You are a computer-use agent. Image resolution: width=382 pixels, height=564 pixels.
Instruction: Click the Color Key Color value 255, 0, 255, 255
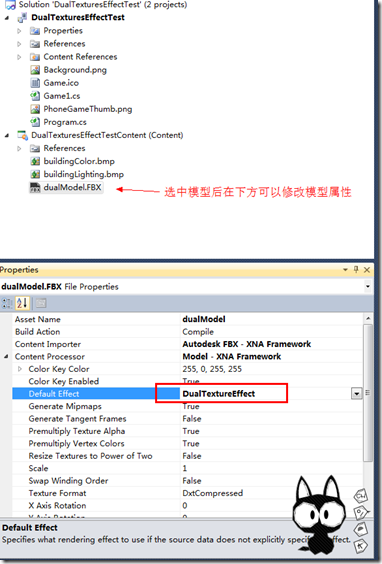[x=212, y=369]
